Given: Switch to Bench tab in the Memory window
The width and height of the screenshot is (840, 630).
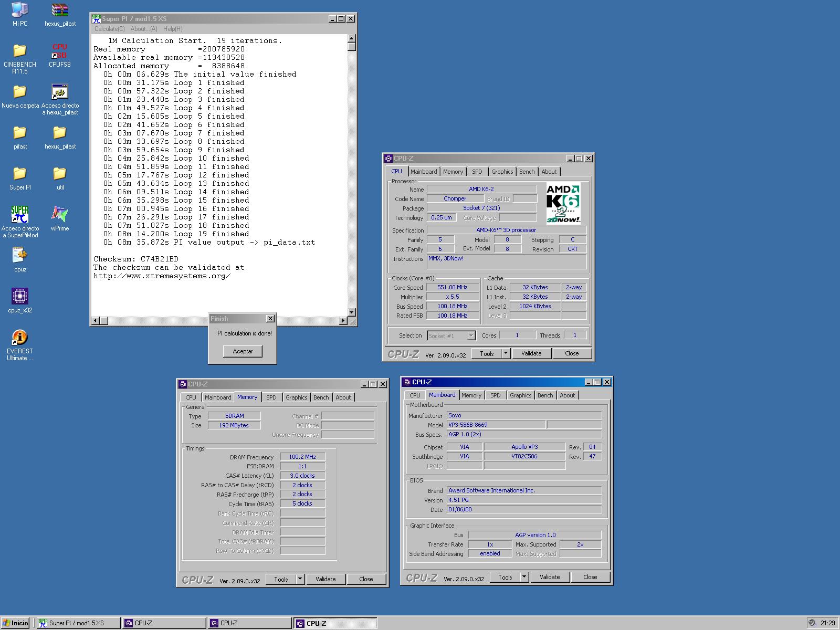Looking at the screenshot, I should tap(321, 397).
